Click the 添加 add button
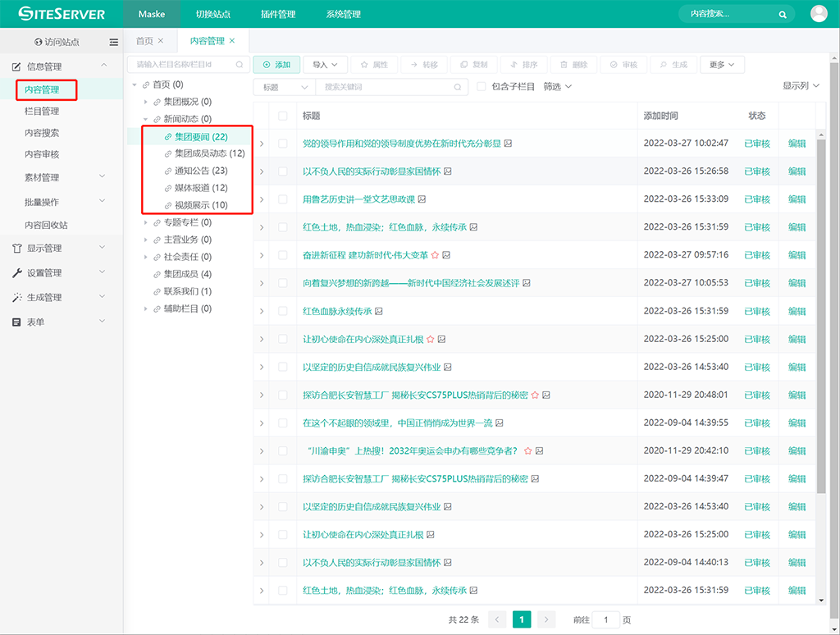This screenshot has width=840, height=635. coord(276,64)
